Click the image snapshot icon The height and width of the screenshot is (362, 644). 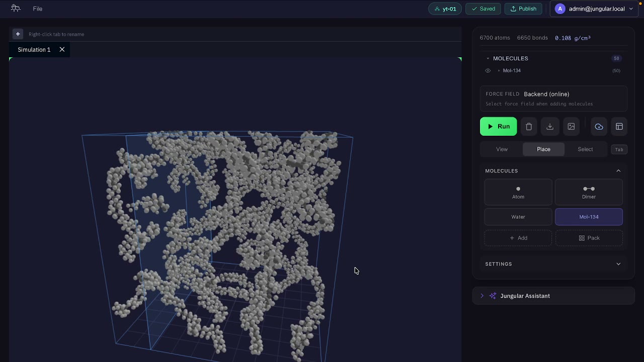[x=571, y=127]
